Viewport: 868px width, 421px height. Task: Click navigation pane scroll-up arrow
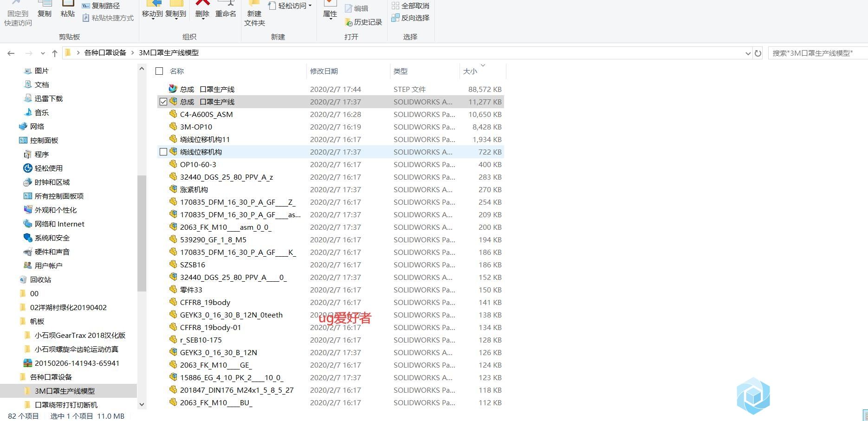coord(142,69)
